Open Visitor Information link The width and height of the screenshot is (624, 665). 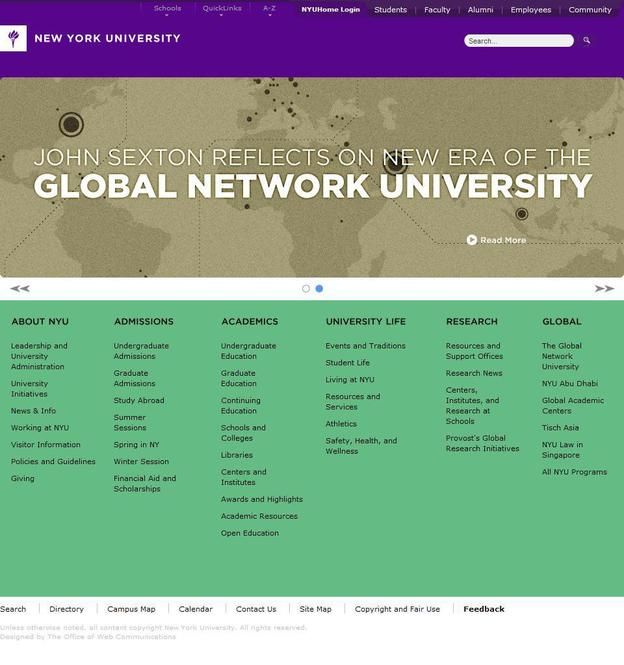point(45,444)
